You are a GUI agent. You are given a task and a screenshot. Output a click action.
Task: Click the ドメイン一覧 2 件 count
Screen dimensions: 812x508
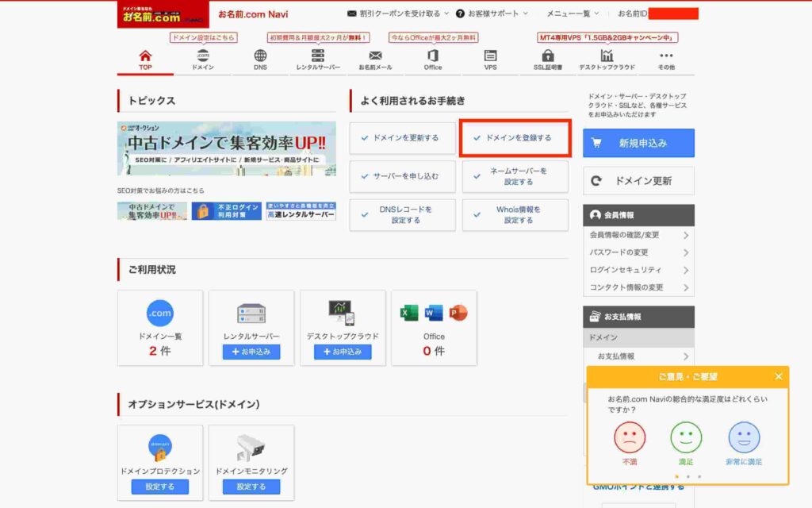[x=160, y=351]
